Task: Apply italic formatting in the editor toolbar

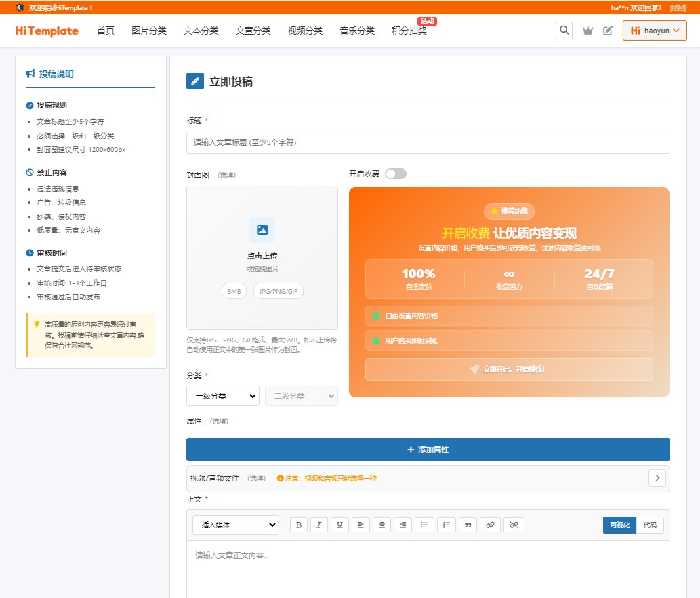Action: point(319,525)
